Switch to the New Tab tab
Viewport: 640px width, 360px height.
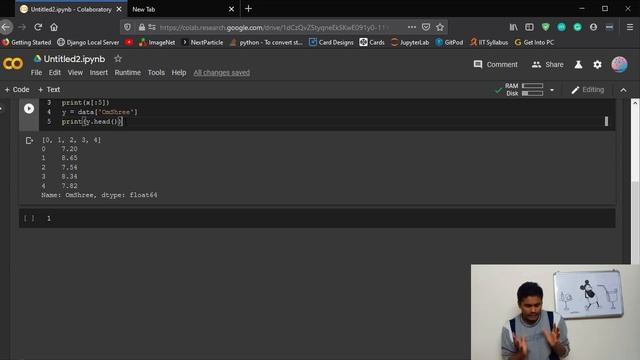click(x=184, y=9)
